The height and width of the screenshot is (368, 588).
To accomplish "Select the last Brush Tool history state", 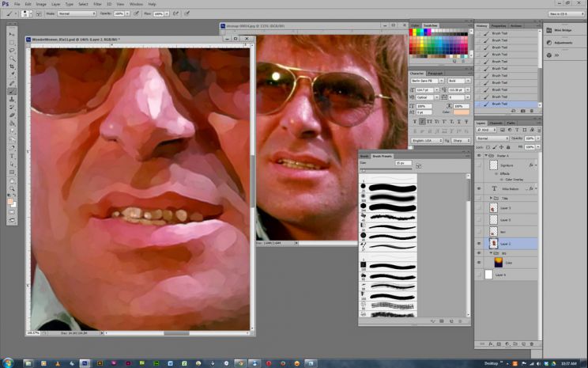I will coord(507,104).
